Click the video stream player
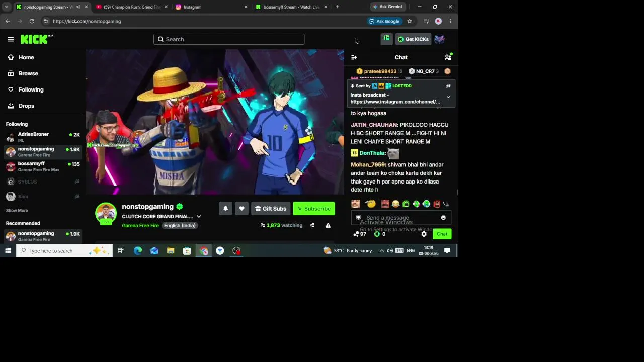Viewport: 644px width, 362px height. tap(215, 122)
